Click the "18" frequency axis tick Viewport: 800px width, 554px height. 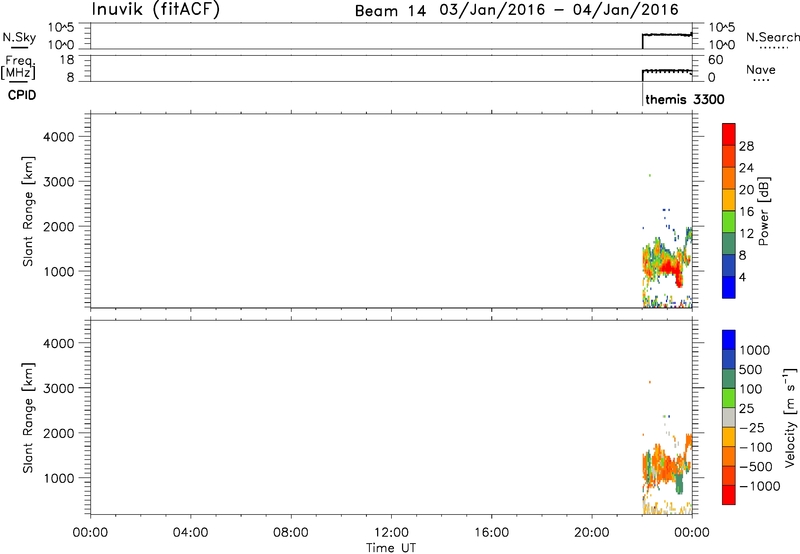68,60
